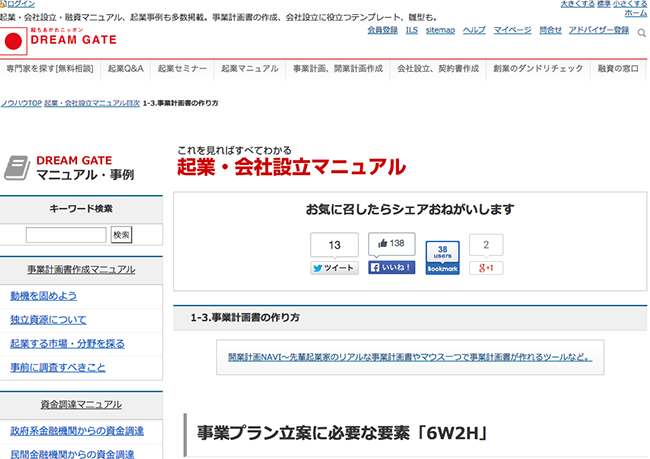Image resolution: width=650 pixels, height=459 pixels.
Task: Click the Facebook いいね! button
Action: tap(392, 268)
